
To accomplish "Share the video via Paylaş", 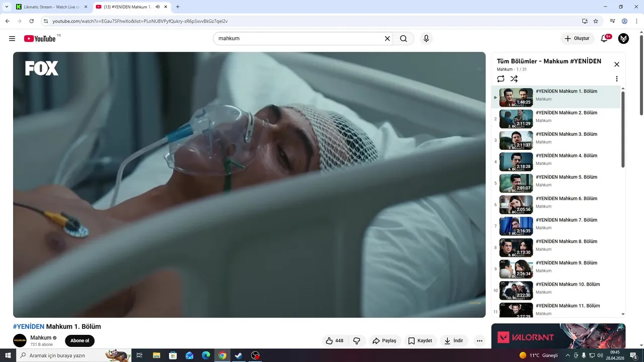I will tap(385, 341).
